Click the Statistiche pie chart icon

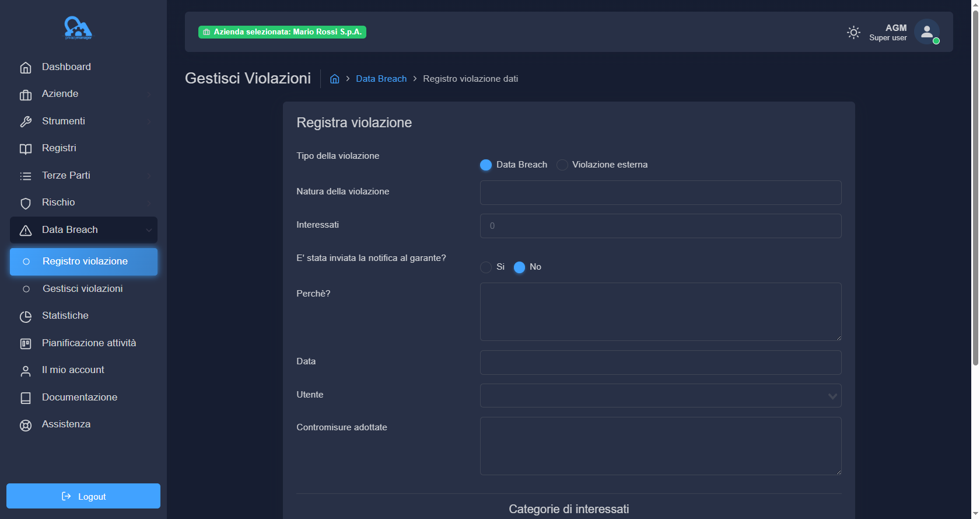pyautogui.click(x=26, y=316)
